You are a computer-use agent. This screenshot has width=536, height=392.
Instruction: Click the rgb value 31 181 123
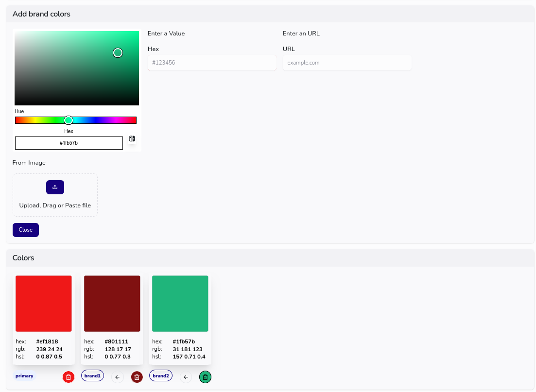point(188,349)
